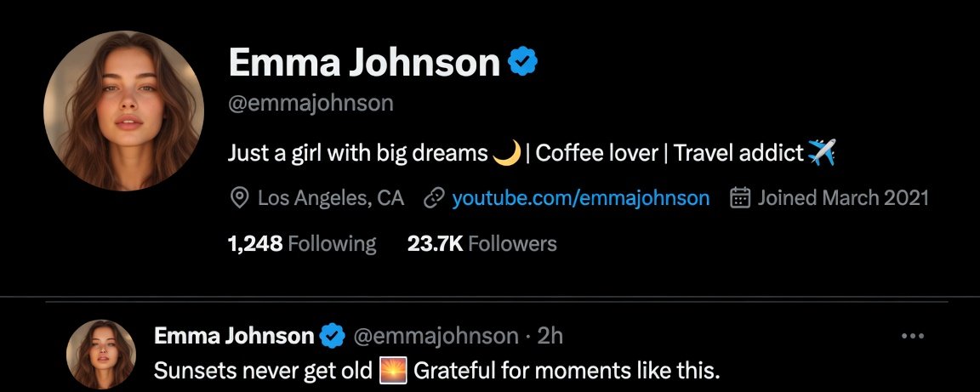Click the crescent moon emoji in bio
This screenshot has height=392, width=980.
click(507, 152)
